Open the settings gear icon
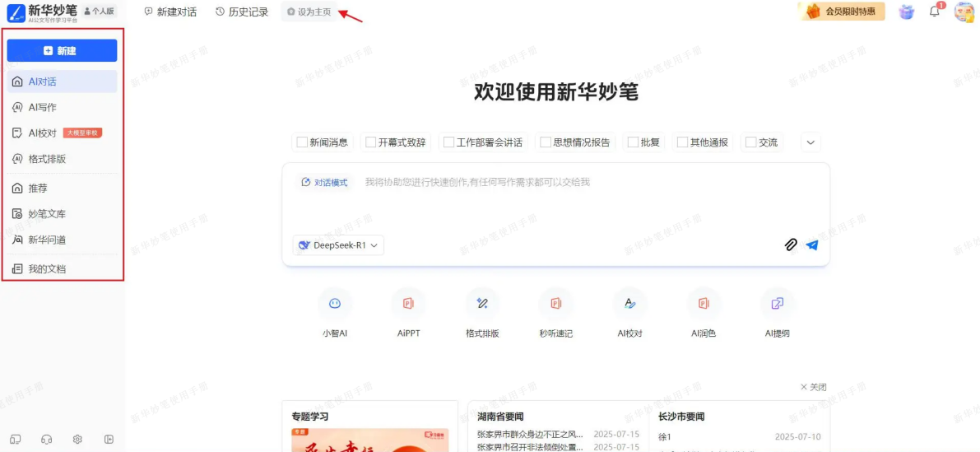This screenshot has width=980, height=452. (77, 440)
